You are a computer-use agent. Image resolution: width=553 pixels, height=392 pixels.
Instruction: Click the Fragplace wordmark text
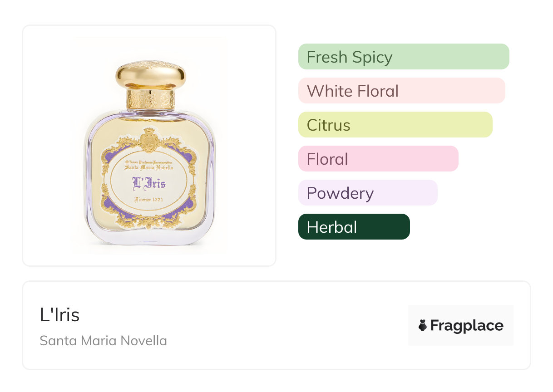point(467,325)
